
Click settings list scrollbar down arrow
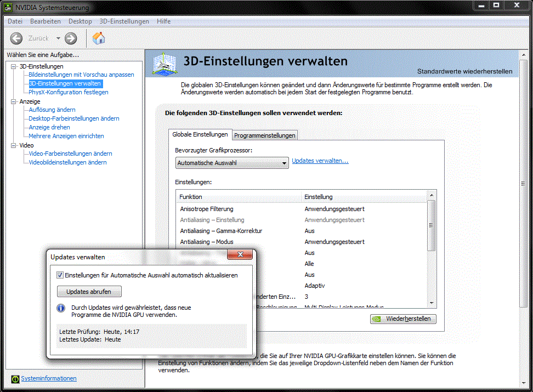(432, 303)
